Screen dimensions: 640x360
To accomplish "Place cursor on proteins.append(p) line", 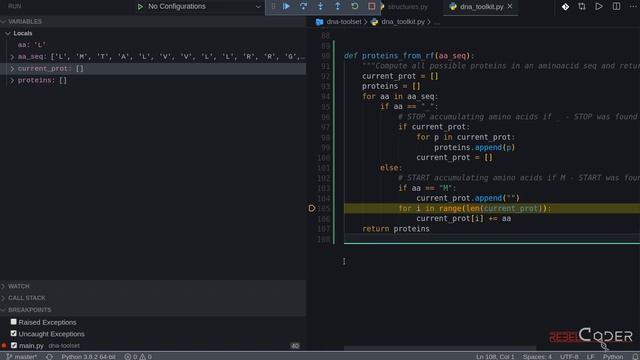I will click(x=474, y=147).
